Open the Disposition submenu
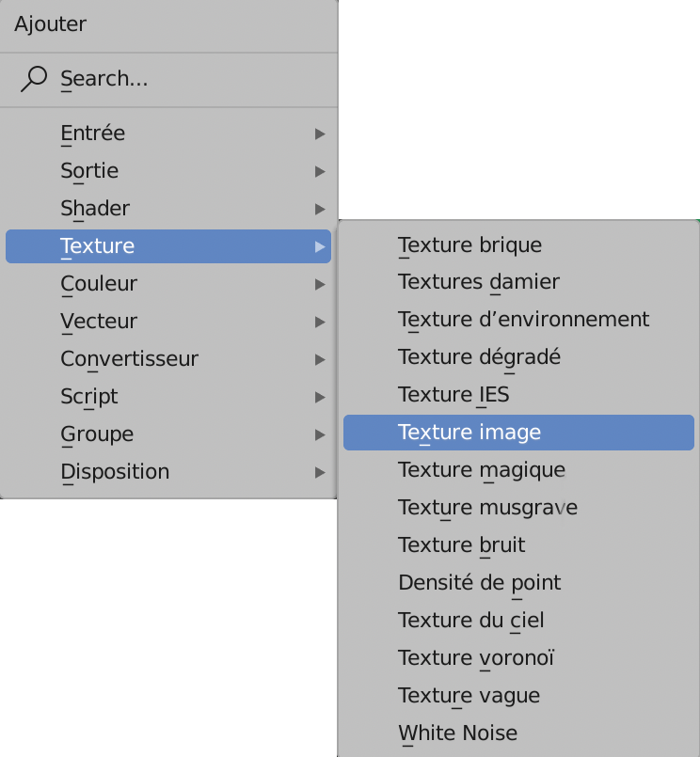The image size is (700, 757). tap(115, 472)
